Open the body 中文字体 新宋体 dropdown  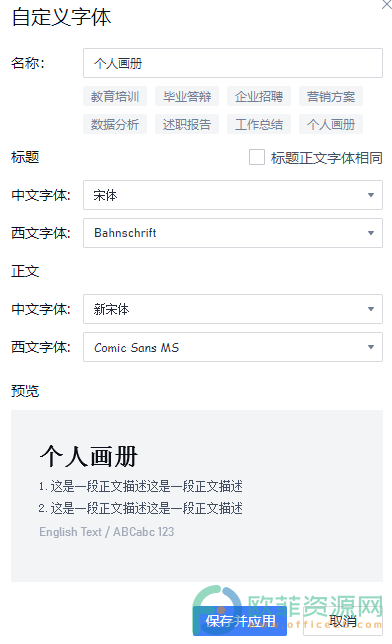coord(233,309)
